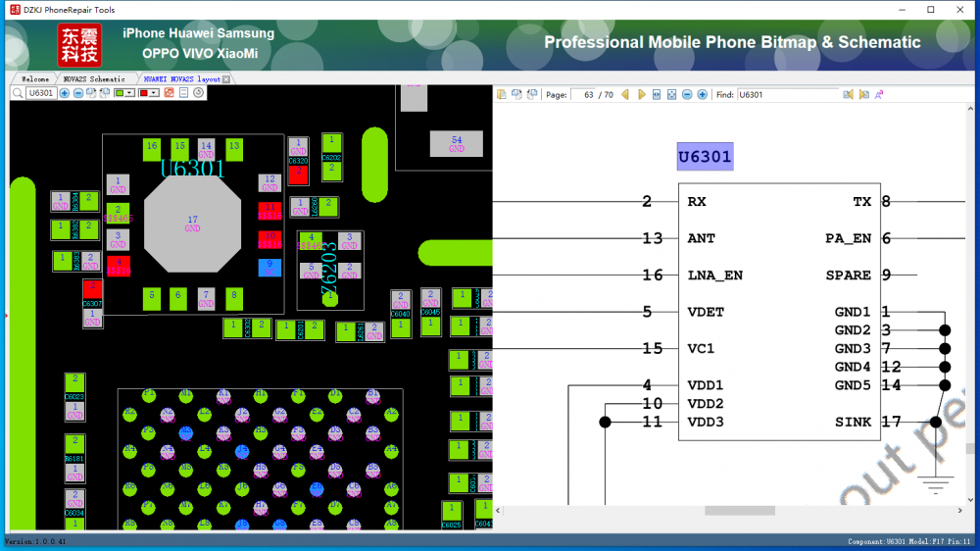Click the schematic scroll-left arrow

pos(498,511)
